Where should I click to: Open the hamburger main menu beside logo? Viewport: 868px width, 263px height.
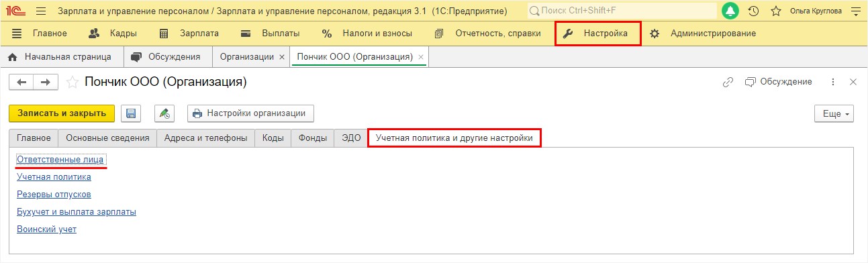pyautogui.click(x=40, y=11)
